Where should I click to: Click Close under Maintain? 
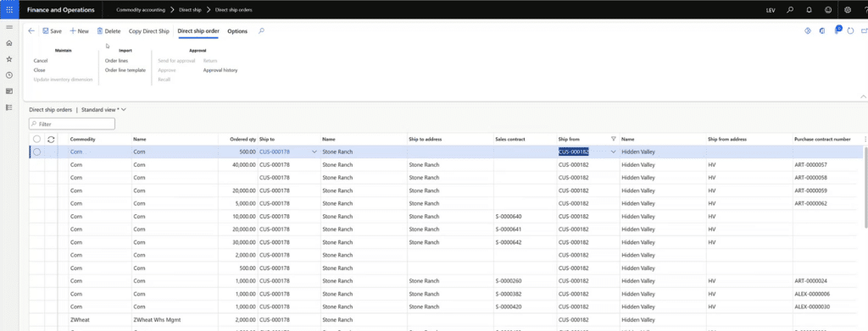39,70
